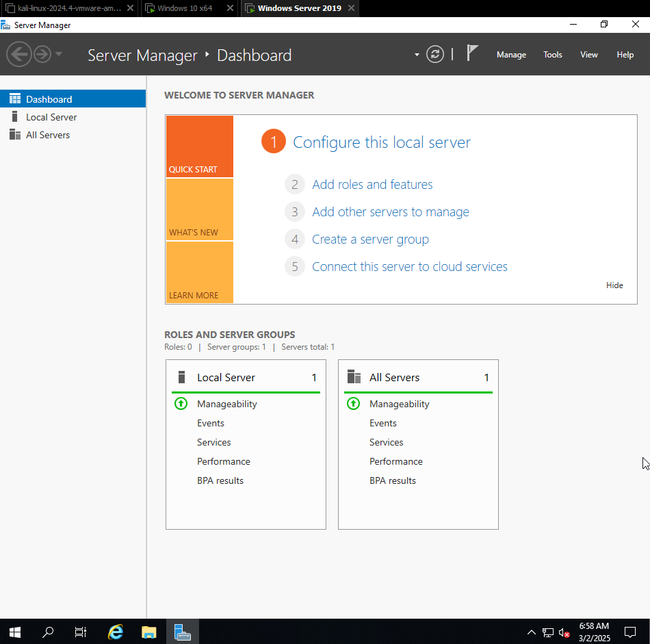Open the Manage menu
Image resolution: width=650 pixels, height=644 pixels.
click(x=511, y=55)
